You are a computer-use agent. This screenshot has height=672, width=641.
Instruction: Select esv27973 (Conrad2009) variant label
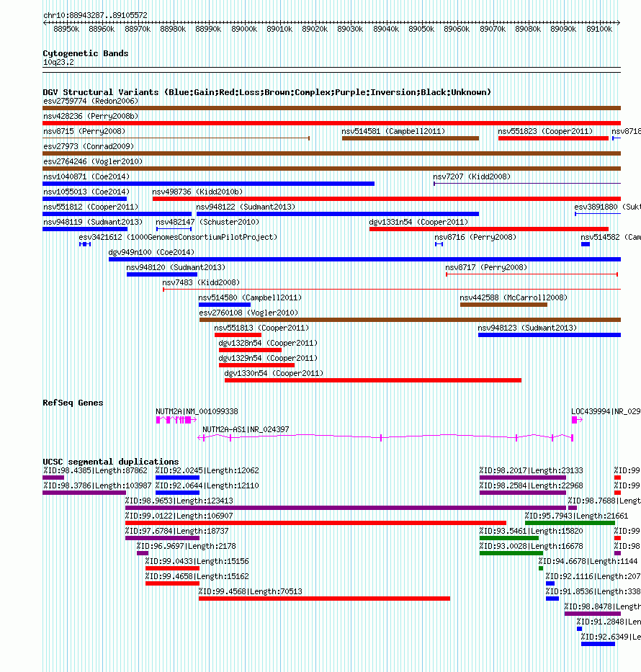click(x=89, y=146)
